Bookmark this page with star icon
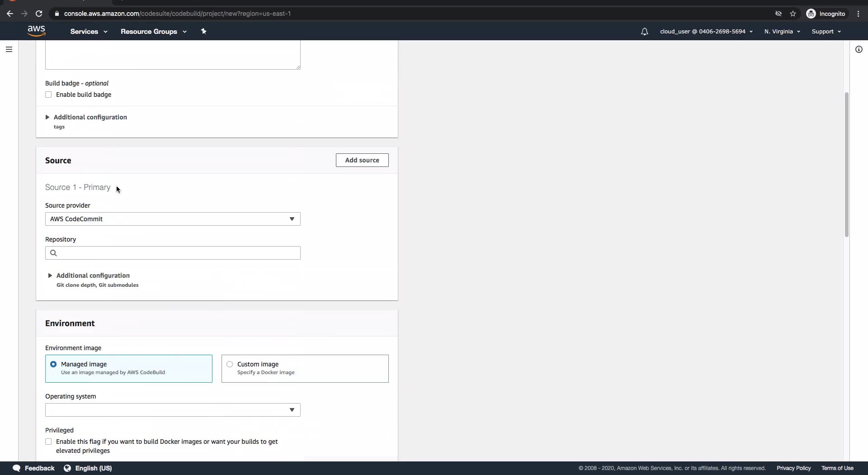868x475 pixels. tap(793, 14)
